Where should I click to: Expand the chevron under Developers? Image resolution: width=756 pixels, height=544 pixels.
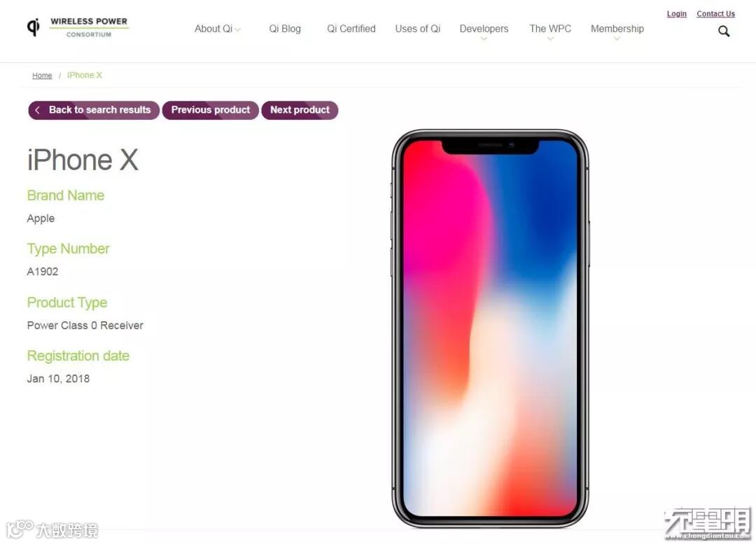[484, 39]
